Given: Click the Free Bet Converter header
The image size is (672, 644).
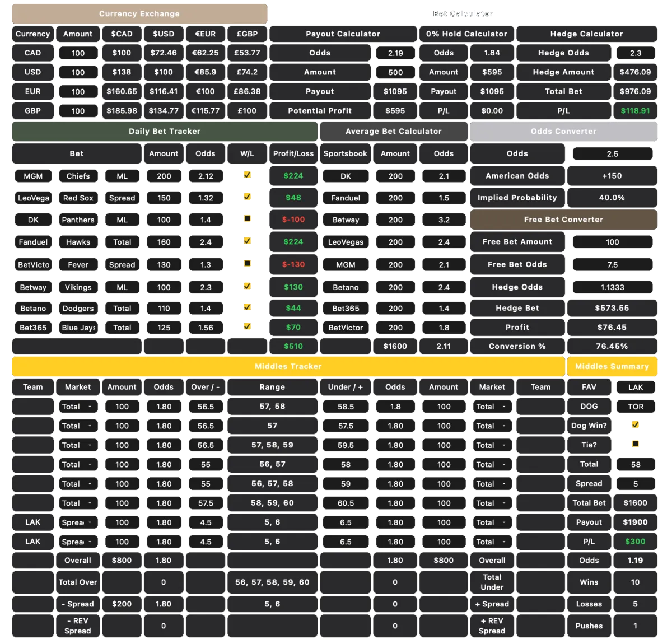Looking at the screenshot, I should pos(563,220).
